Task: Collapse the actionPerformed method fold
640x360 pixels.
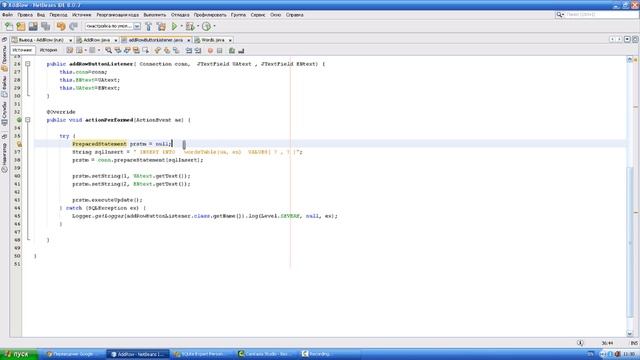Action: tap(28, 120)
